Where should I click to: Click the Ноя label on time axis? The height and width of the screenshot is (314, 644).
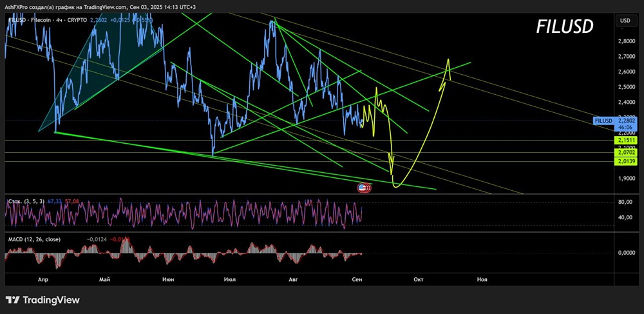pos(482,279)
